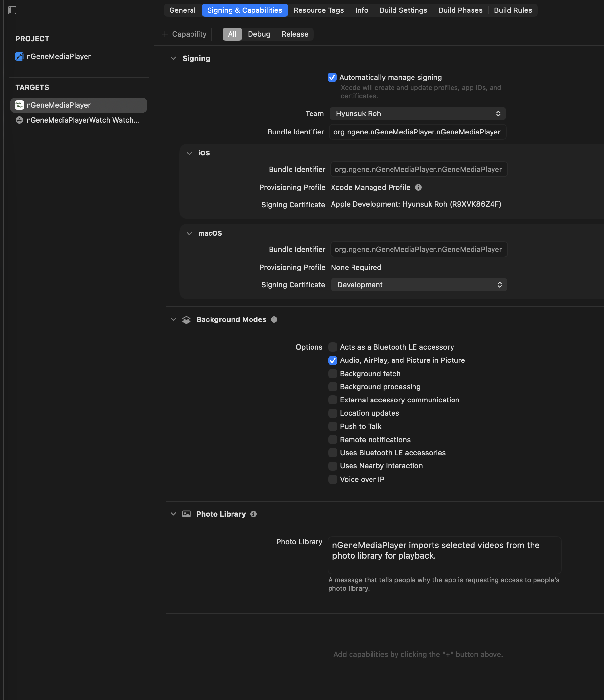This screenshot has height=700, width=604.
Task: Click the nGeneMediaPlayerWatch target icon
Action: 19,120
